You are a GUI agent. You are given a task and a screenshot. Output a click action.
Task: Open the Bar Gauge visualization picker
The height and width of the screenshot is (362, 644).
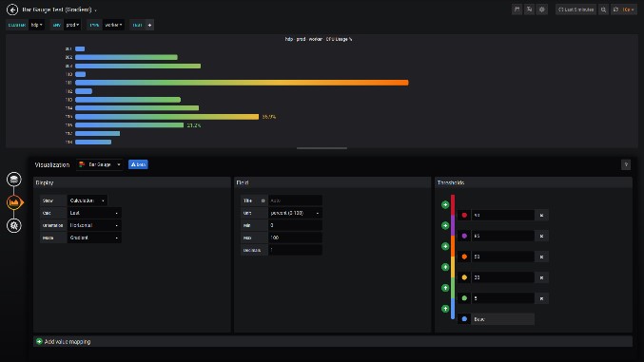[100, 164]
